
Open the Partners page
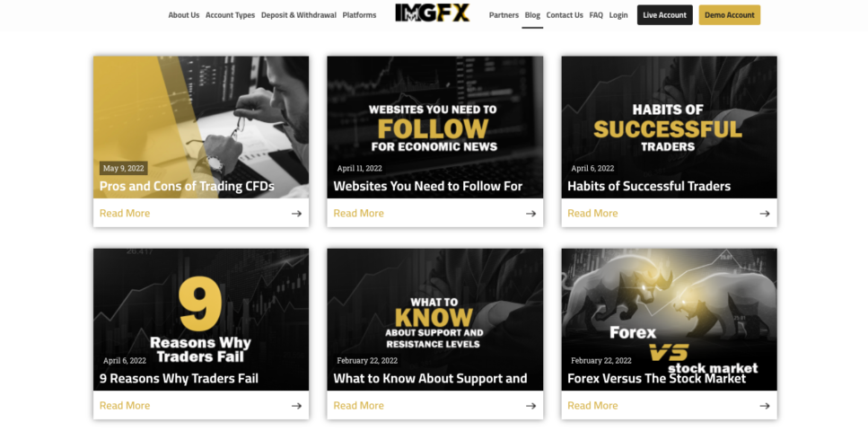(x=504, y=15)
